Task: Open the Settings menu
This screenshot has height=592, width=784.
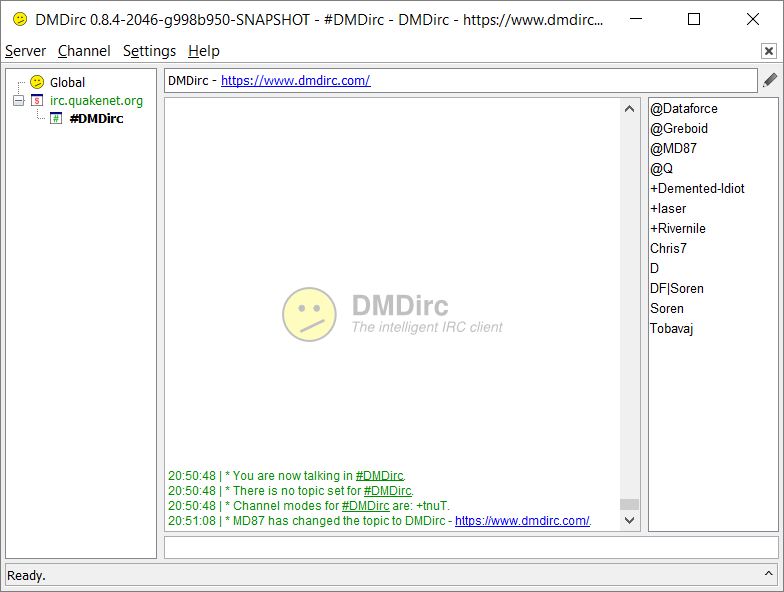Action: pos(149,51)
